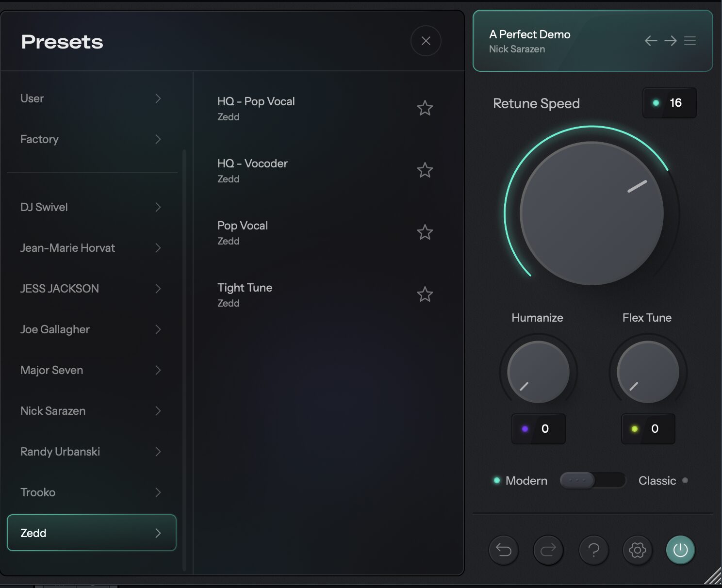Flip the Modern/Classic mode switch

[x=592, y=480]
